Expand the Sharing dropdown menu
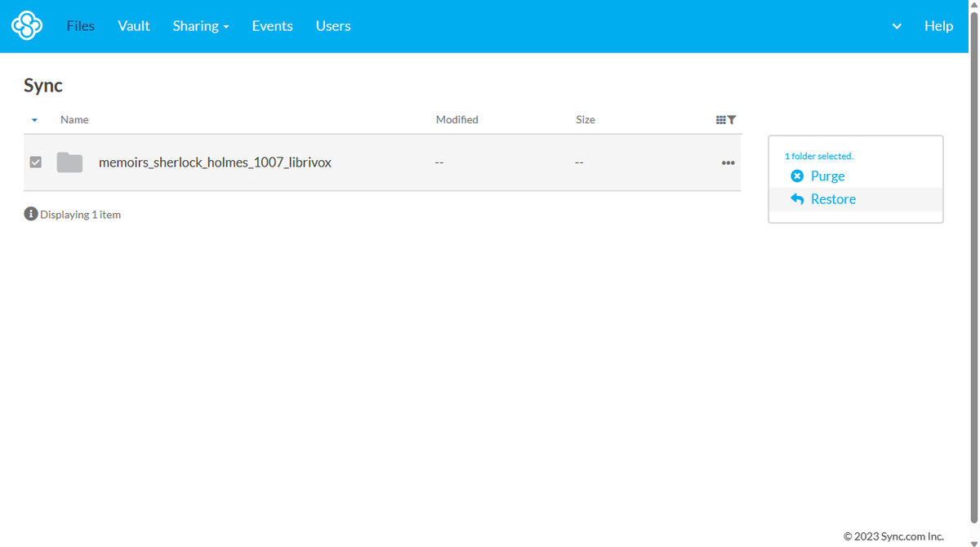The image size is (980, 547). tap(201, 25)
